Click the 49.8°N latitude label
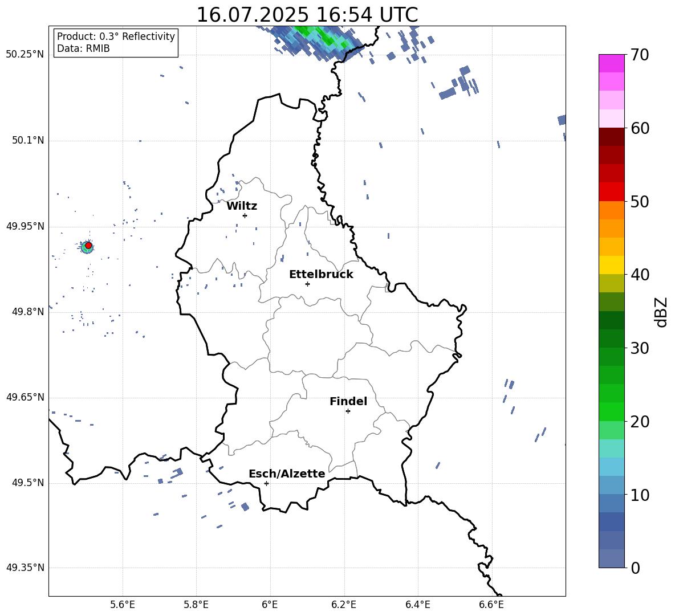Screen dimensions: 675x616 [28, 312]
